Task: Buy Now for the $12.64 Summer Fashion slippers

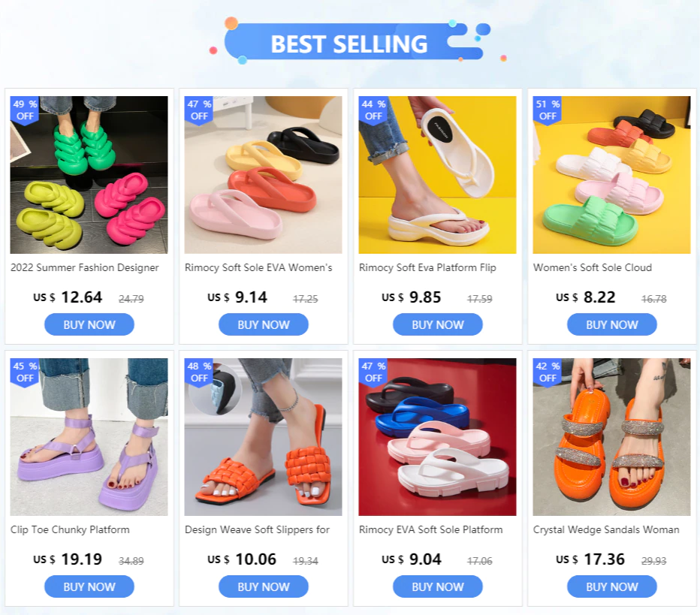Action: (89, 324)
